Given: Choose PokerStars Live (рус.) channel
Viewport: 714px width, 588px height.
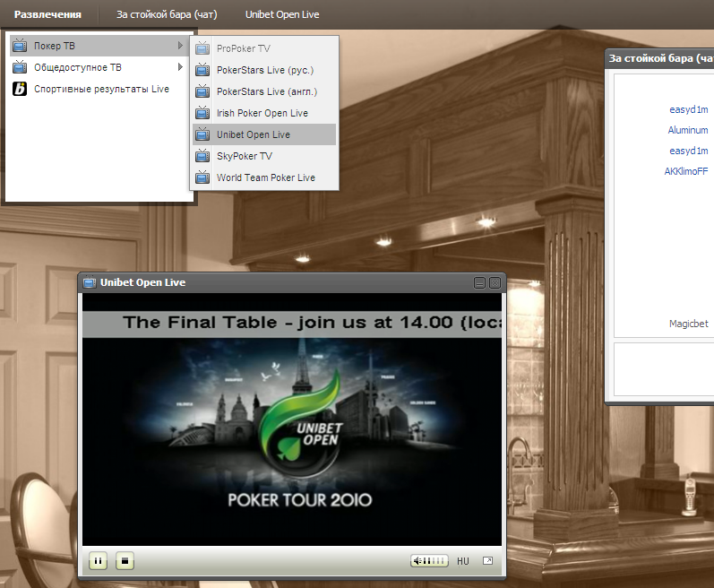Looking at the screenshot, I should [x=264, y=70].
